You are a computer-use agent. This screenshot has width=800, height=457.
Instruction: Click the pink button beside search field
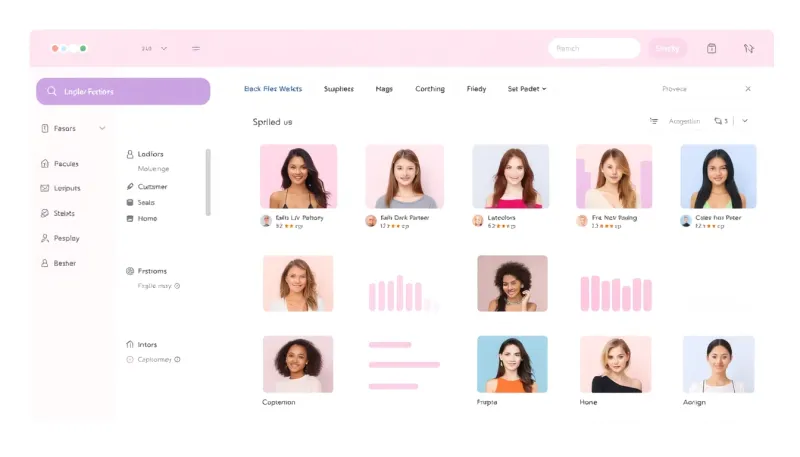coord(667,48)
